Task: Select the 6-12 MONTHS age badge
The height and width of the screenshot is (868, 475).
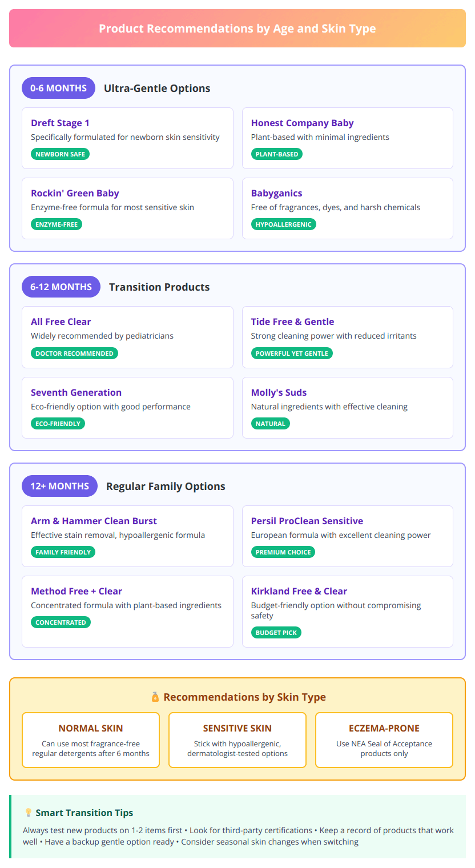Action: point(61,287)
